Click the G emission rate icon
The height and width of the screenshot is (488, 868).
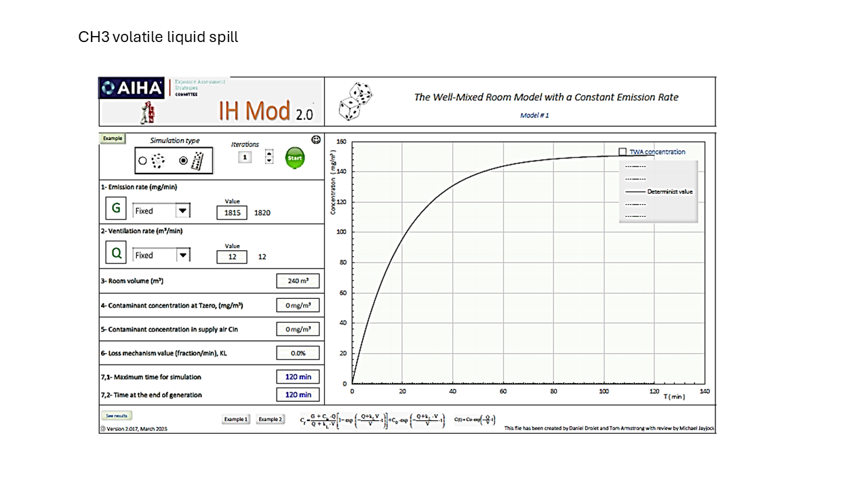tap(116, 209)
